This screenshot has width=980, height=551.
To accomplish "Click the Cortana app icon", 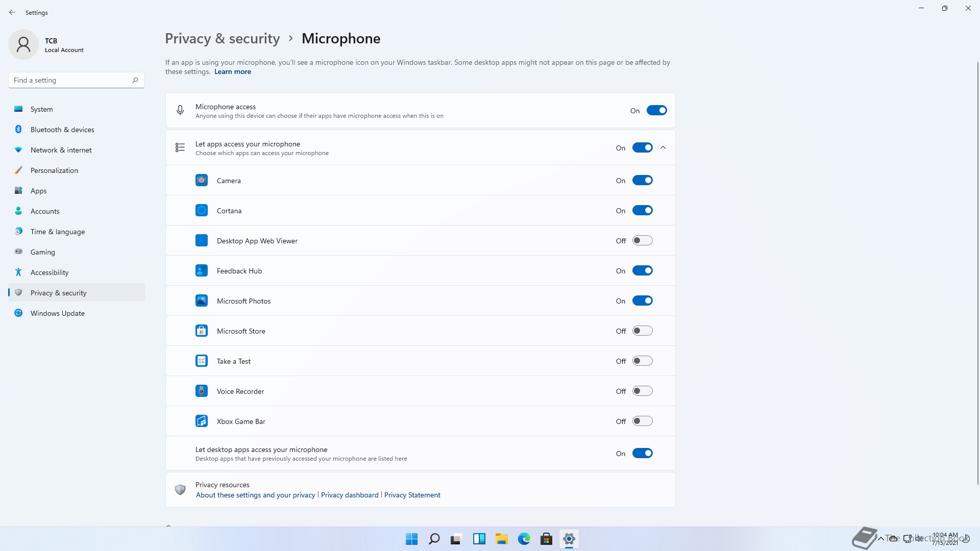I will 202,210.
